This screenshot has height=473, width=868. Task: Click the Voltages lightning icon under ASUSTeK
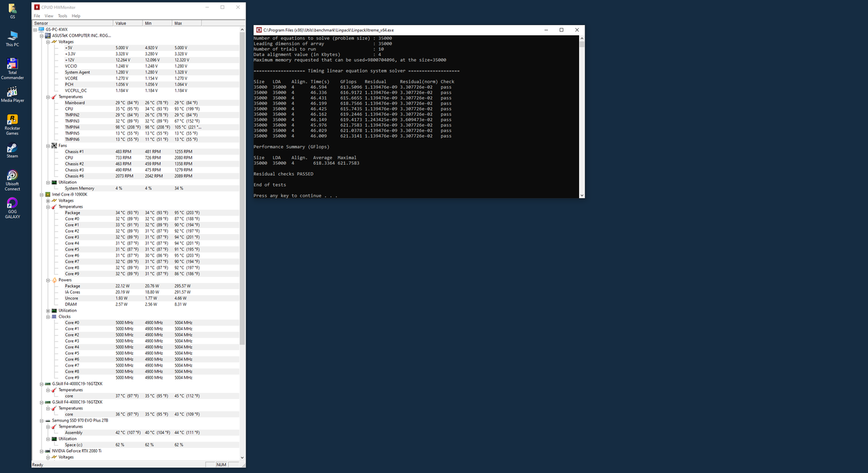[x=54, y=42]
